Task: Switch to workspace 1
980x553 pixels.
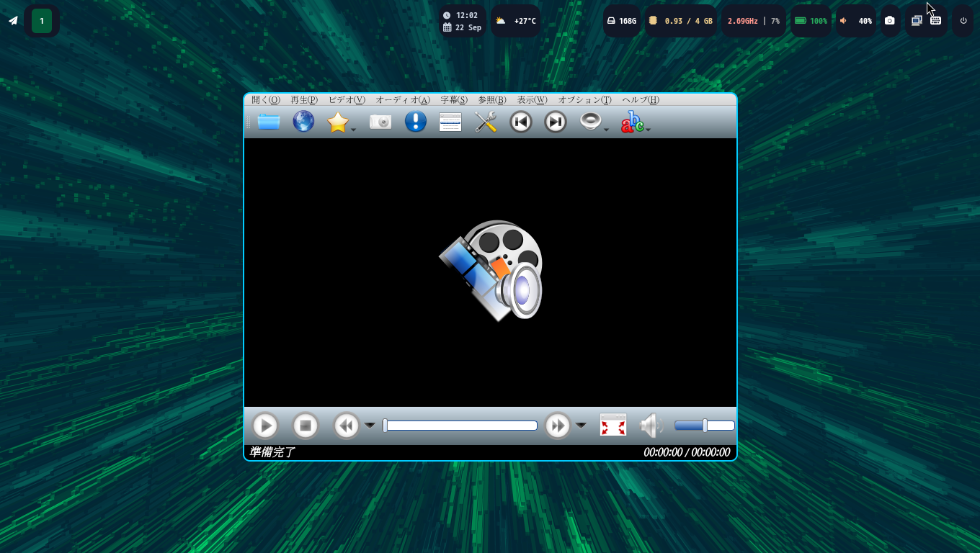Action: pyautogui.click(x=42, y=21)
